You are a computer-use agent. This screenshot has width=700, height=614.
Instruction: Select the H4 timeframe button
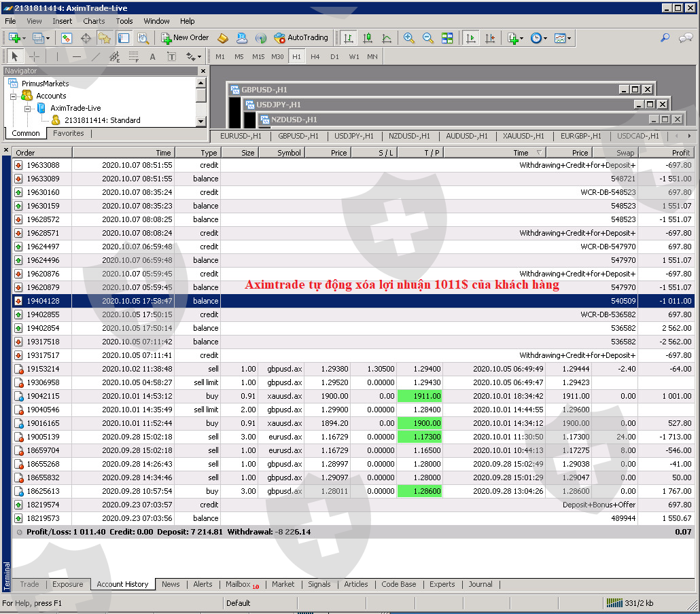315,56
